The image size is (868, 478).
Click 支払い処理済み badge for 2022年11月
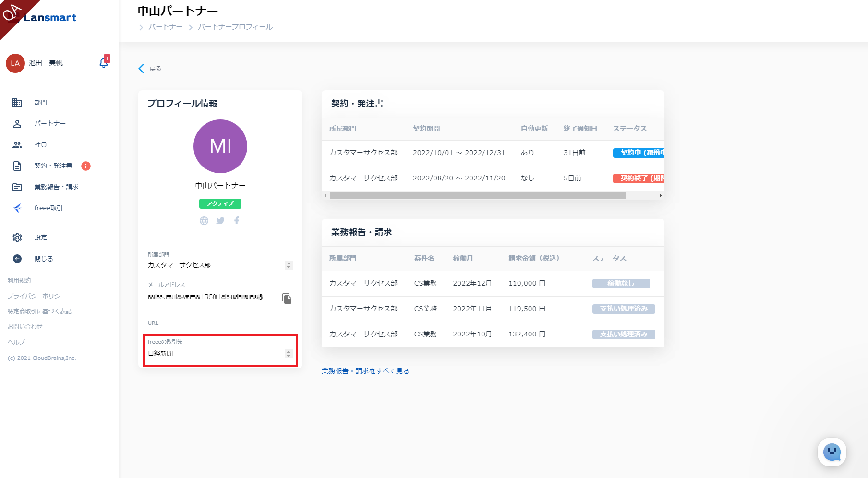[x=624, y=309]
